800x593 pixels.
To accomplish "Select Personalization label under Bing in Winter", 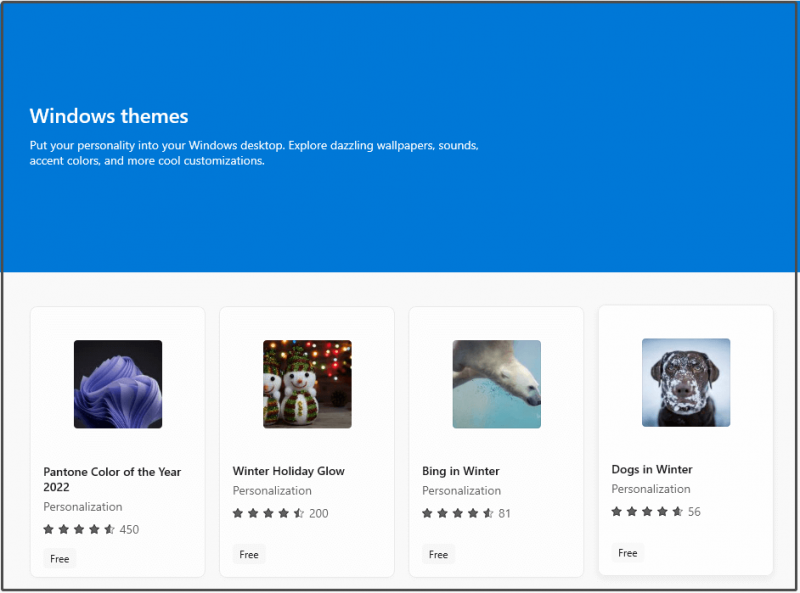I will pos(462,491).
